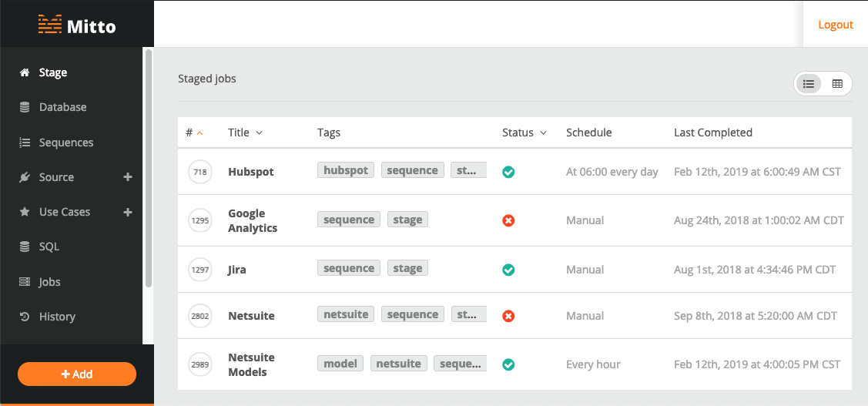Click the Mitto logo icon
Viewport: 868px width, 406px height.
click(50, 25)
